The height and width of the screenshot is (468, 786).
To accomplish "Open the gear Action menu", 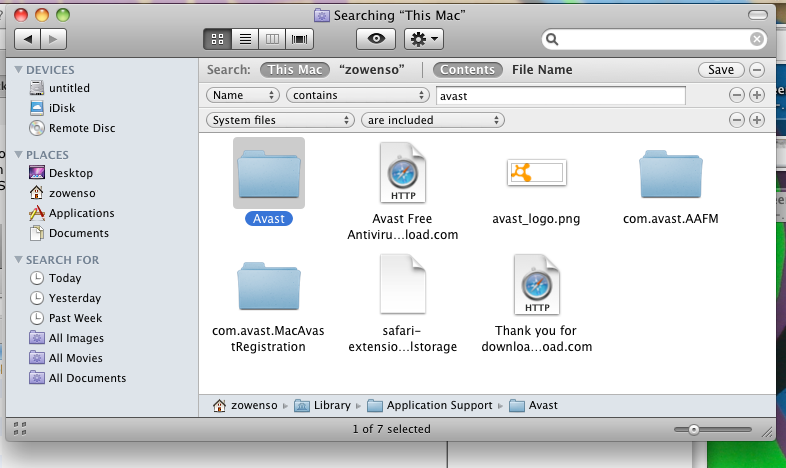I will [424, 39].
